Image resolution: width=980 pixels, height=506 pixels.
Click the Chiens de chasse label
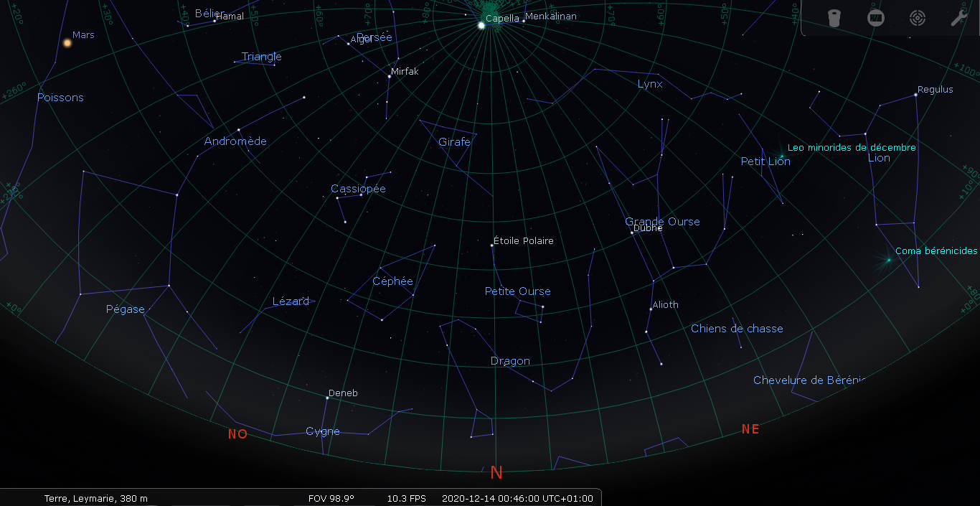point(737,329)
